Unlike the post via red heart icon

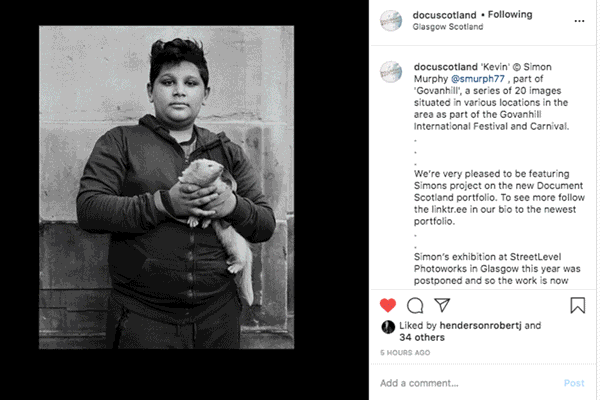388,305
